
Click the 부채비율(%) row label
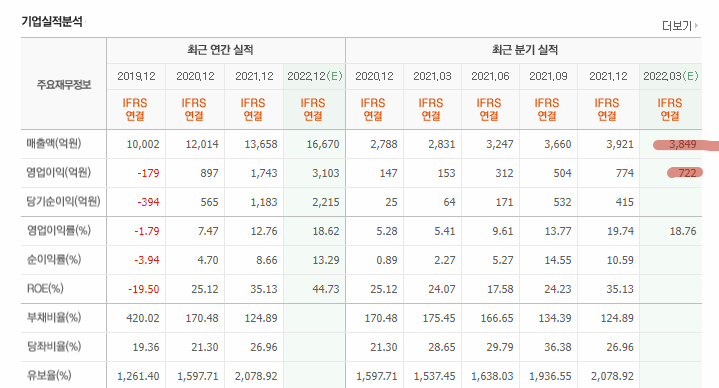[54, 317]
